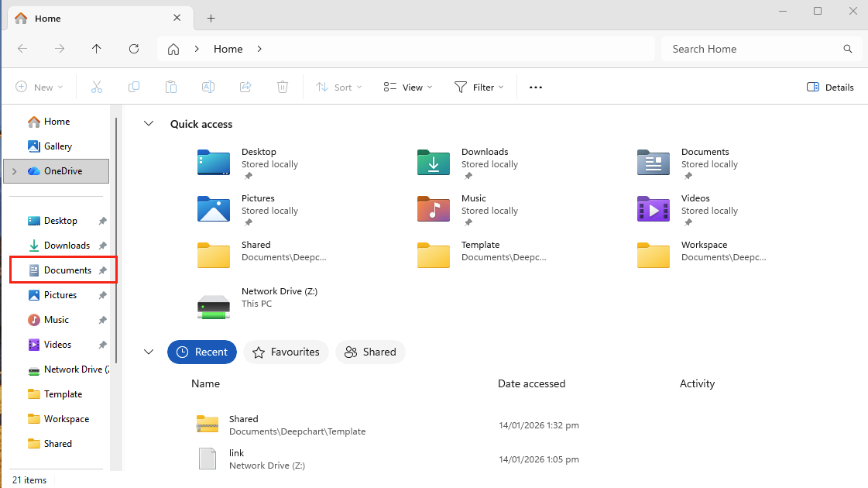The height and width of the screenshot is (488, 868).
Task: Open the Sort dropdown menu
Action: tap(338, 88)
